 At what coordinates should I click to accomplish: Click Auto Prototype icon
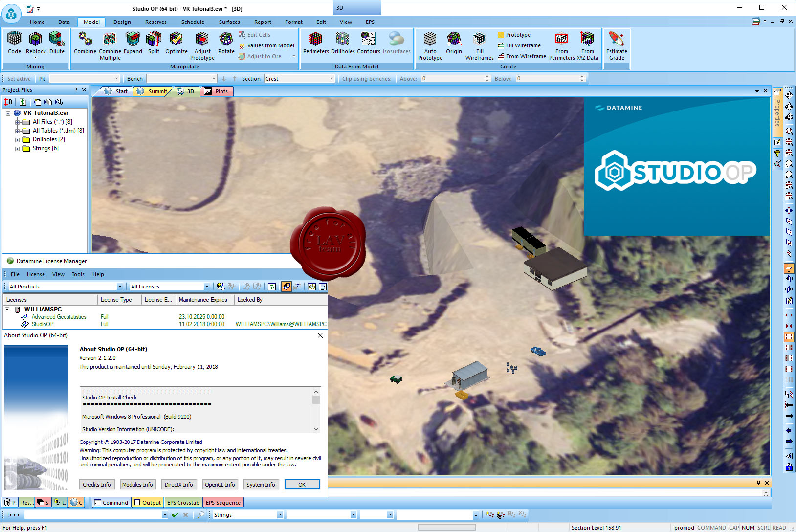(x=430, y=45)
